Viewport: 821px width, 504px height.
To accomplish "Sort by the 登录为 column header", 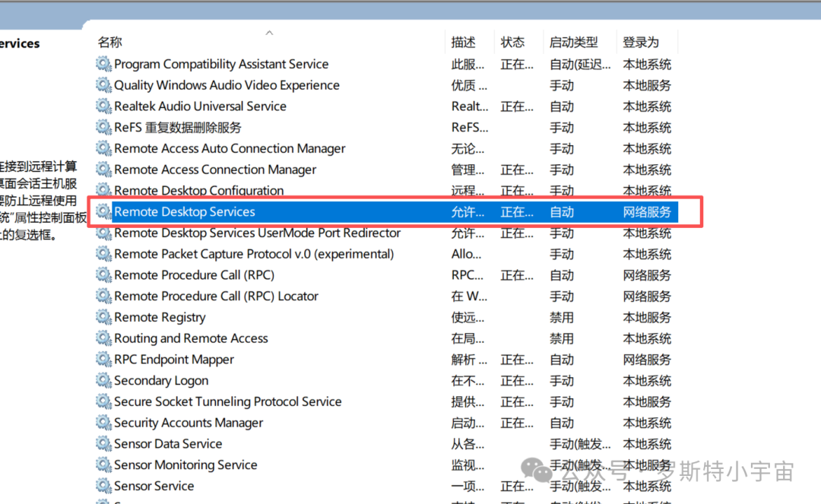I will tap(641, 43).
